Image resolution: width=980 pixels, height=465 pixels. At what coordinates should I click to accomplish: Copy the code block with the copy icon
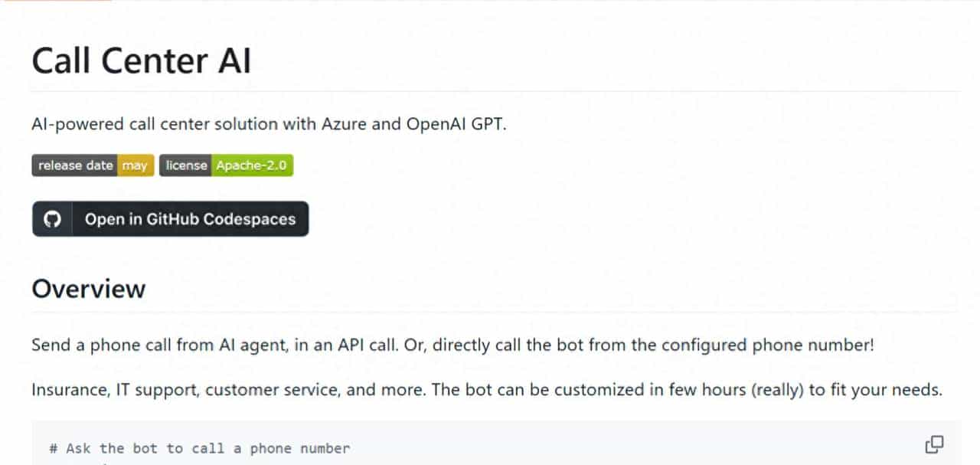[934, 444]
